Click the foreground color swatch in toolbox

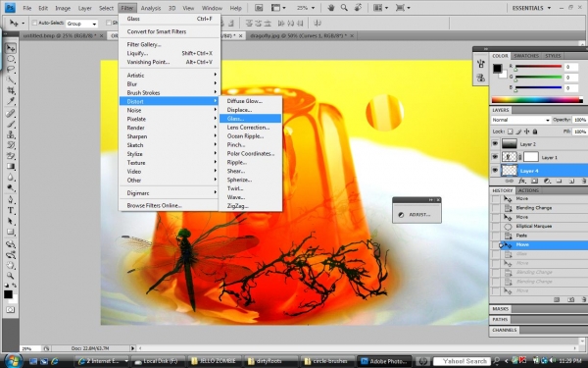(8, 294)
